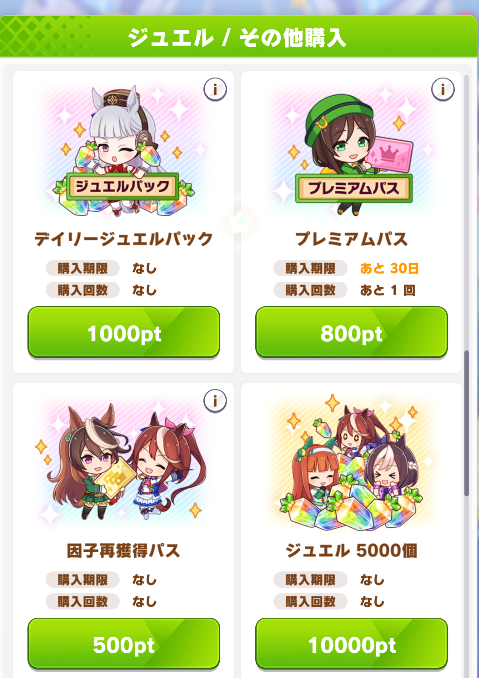Click the 購入期限 label under プレミアムパス
Viewport: 479px width, 678px height.
(310, 269)
